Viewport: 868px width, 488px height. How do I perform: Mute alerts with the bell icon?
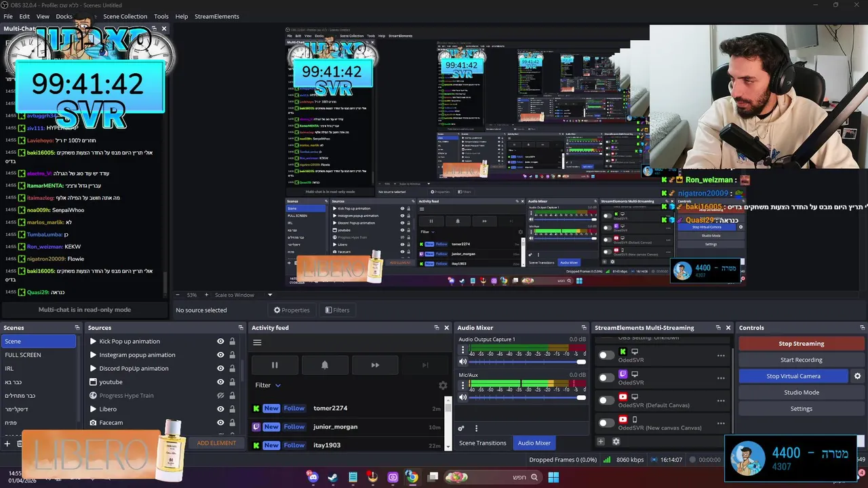[x=325, y=365]
